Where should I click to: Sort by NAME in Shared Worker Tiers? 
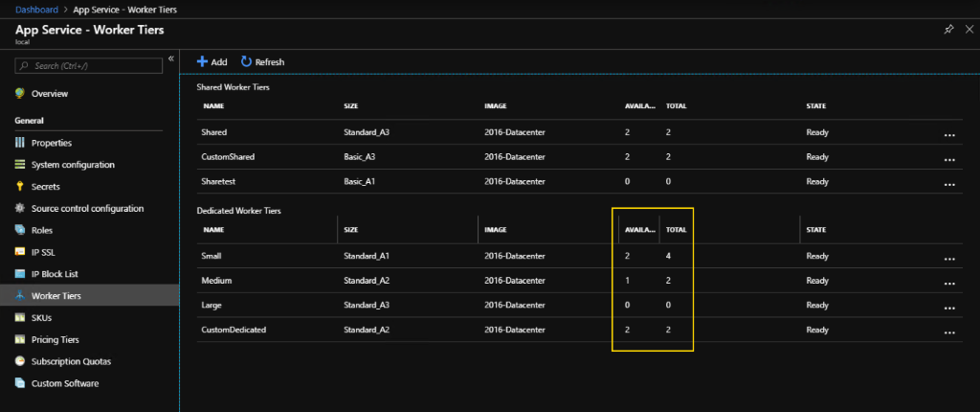pos(213,105)
